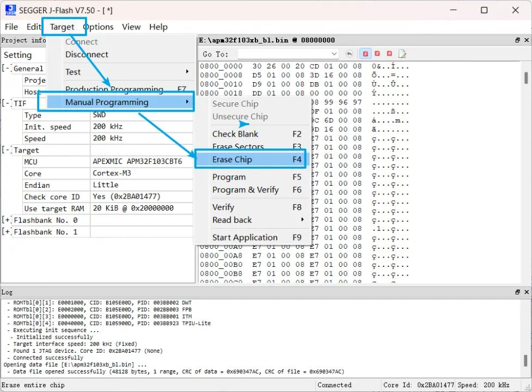Screen dimensions: 532x392
Task: Select the 4-byte hex display icon
Action: tap(389, 53)
